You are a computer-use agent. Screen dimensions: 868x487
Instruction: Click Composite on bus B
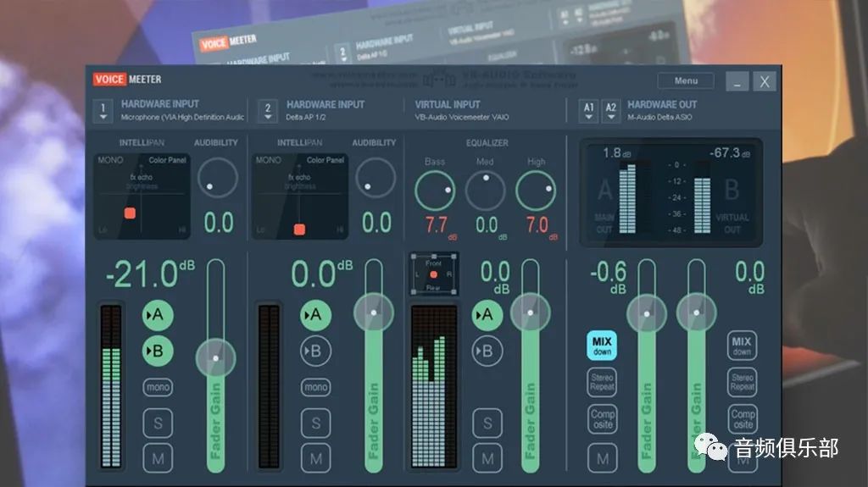743,419
